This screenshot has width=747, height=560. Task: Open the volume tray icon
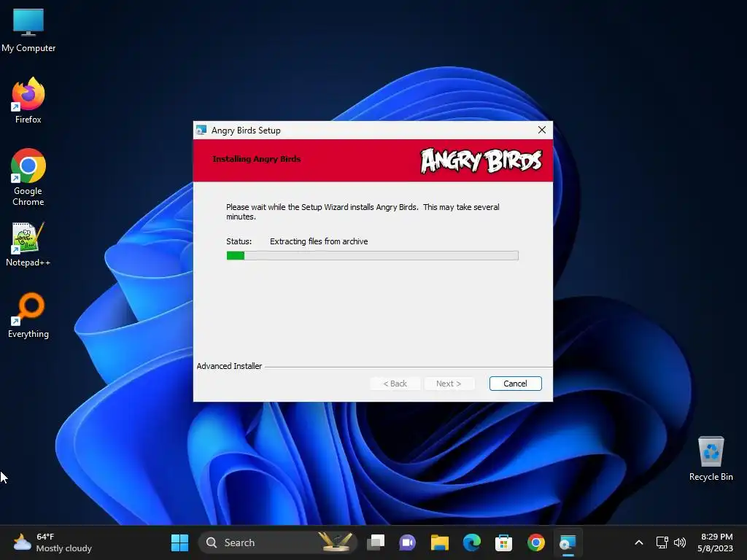point(680,542)
